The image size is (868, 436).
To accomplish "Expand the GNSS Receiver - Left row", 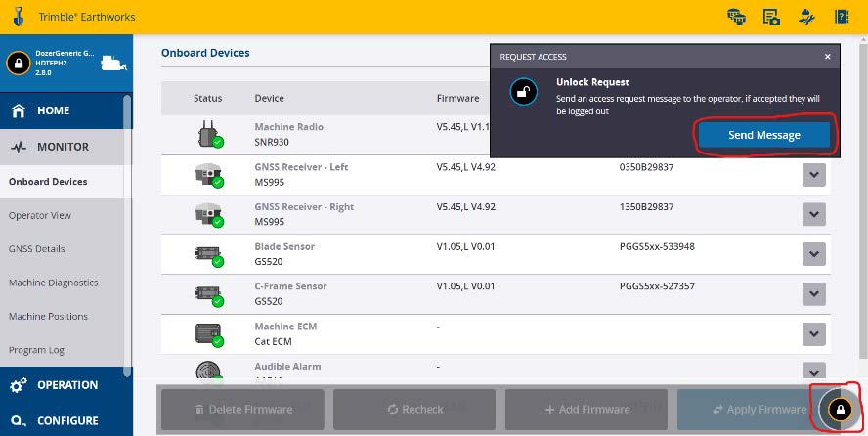I will 813,175.
